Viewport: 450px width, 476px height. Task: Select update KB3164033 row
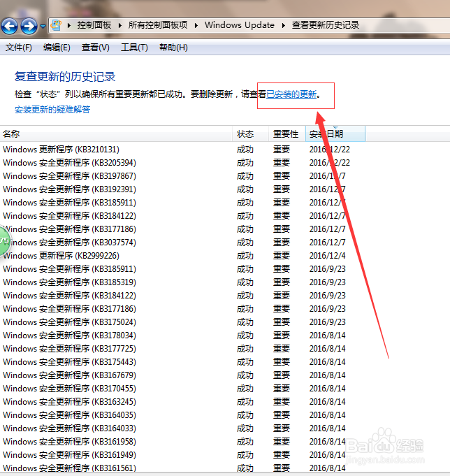[182, 428]
